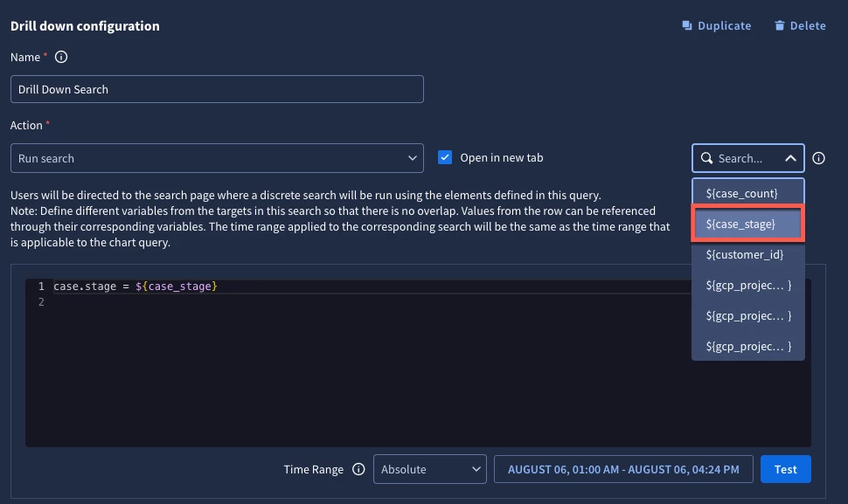Screen dimensions: 848x504
Task: Edit the Drill Down Search name field
Action: [x=217, y=89]
